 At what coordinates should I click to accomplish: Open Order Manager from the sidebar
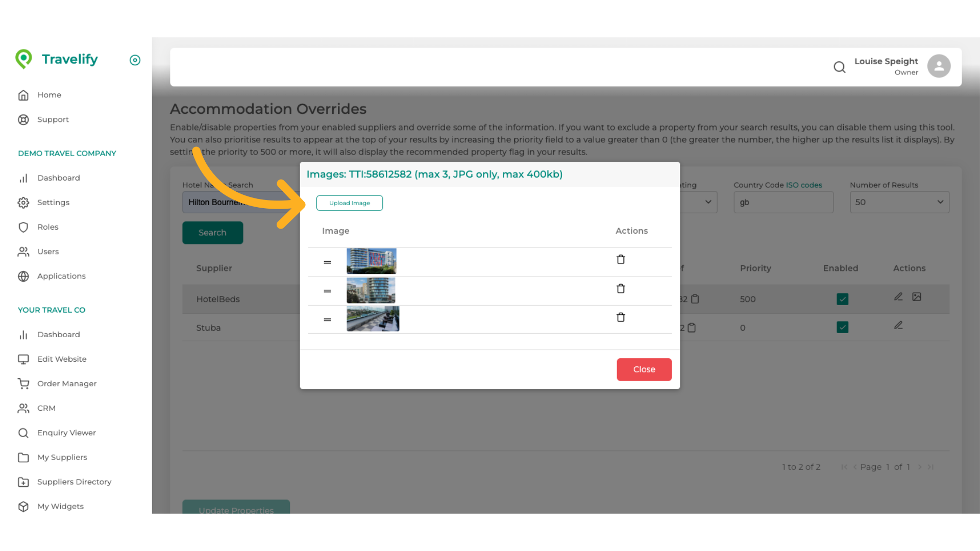coord(67,383)
